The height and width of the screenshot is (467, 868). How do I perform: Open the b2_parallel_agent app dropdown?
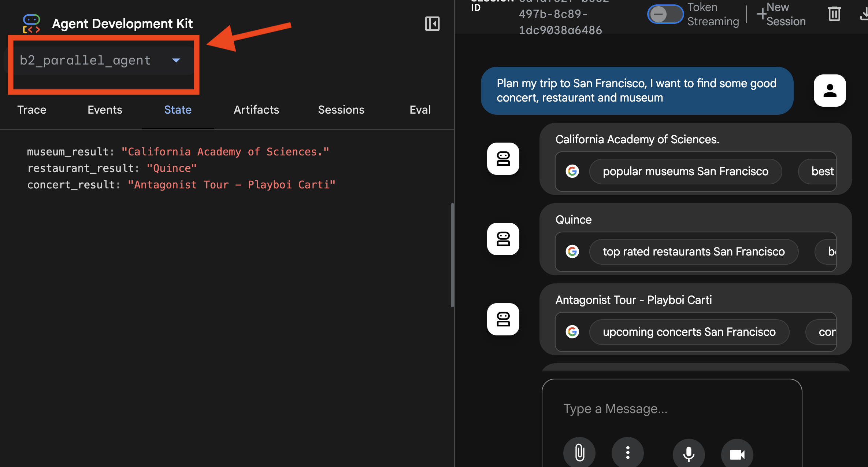click(x=100, y=60)
